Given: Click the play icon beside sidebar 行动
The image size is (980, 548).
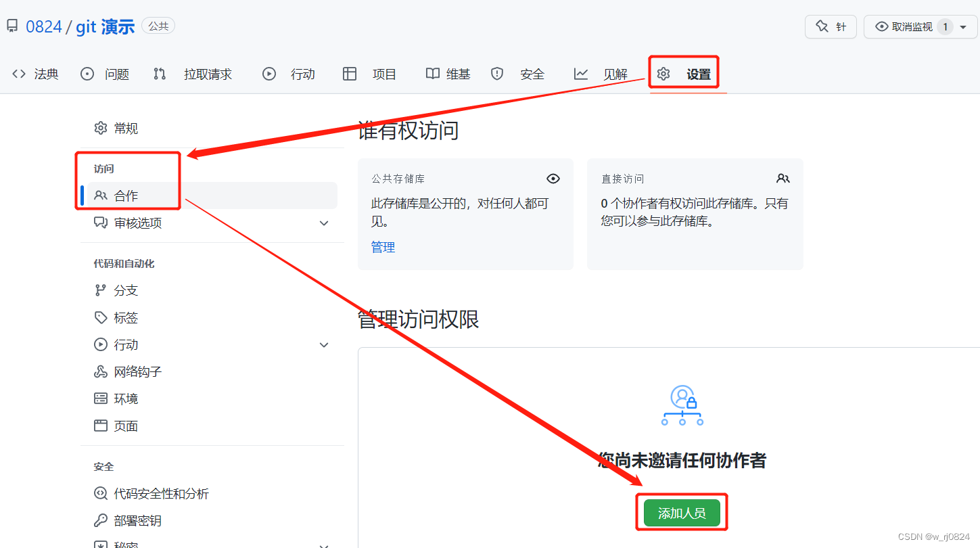Looking at the screenshot, I should [x=101, y=344].
